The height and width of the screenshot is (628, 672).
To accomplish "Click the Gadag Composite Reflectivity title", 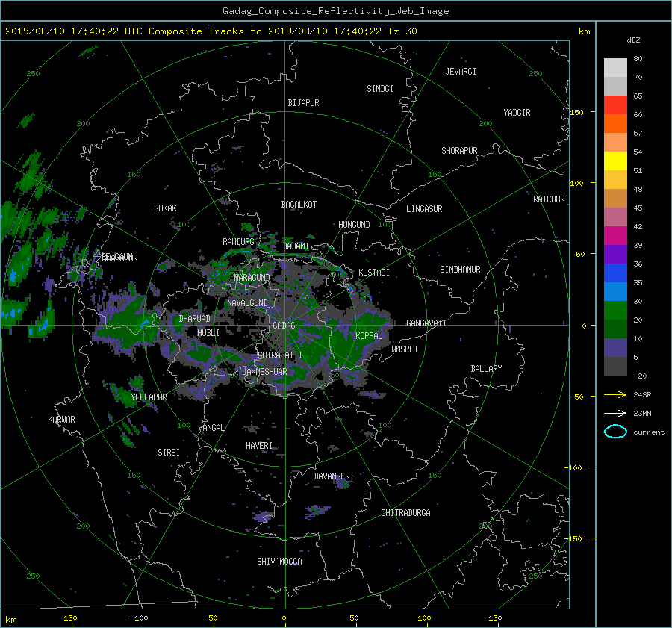I will pyautogui.click(x=336, y=11).
